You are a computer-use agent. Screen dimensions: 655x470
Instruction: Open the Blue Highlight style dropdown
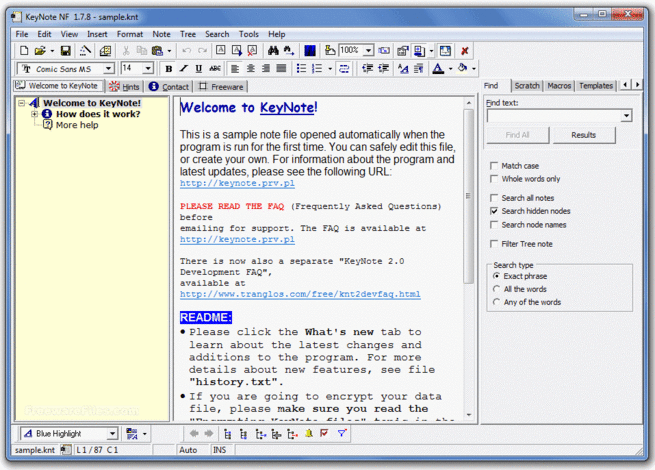pos(112,434)
